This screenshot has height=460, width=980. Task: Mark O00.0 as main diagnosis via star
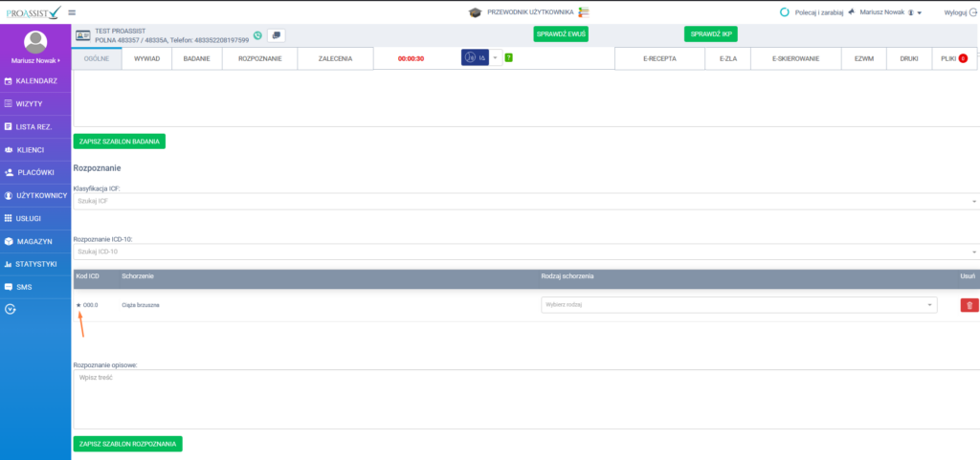[78, 305]
